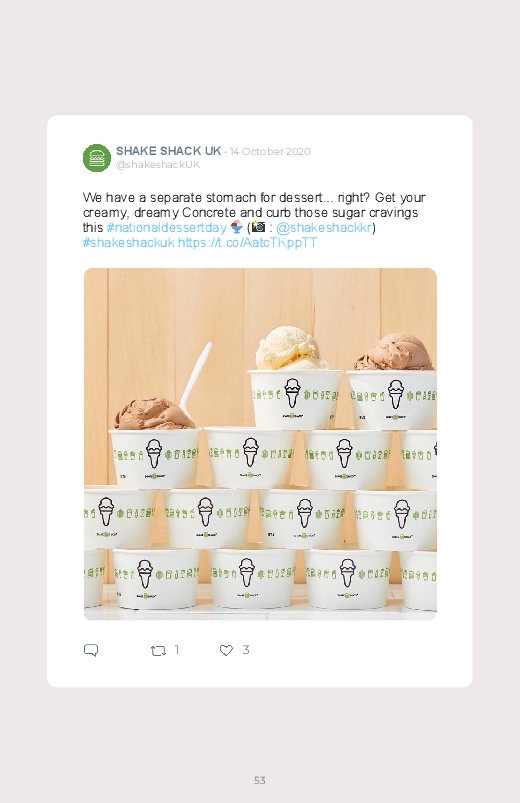This screenshot has width=520, height=803.
Task: Click the retweet arrows icon
Action: (158, 650)
